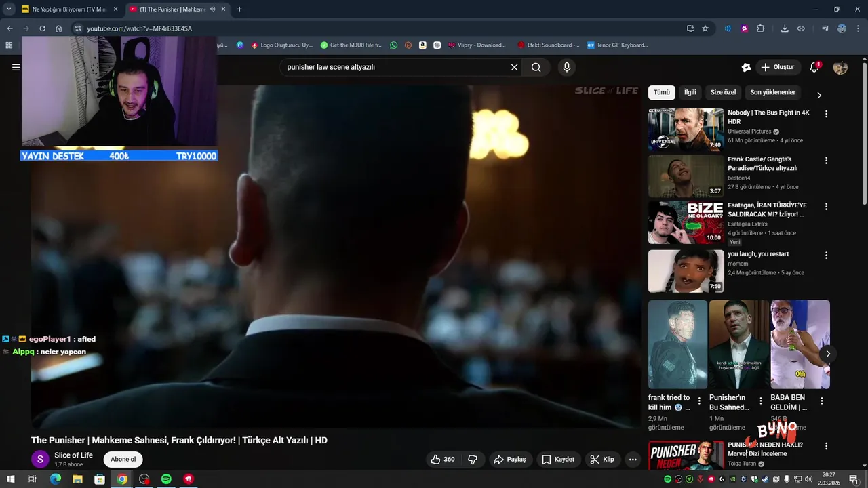This screenshot has height=488, width=868.
Task: Clear the search box with the X
Action: (514, 67)
